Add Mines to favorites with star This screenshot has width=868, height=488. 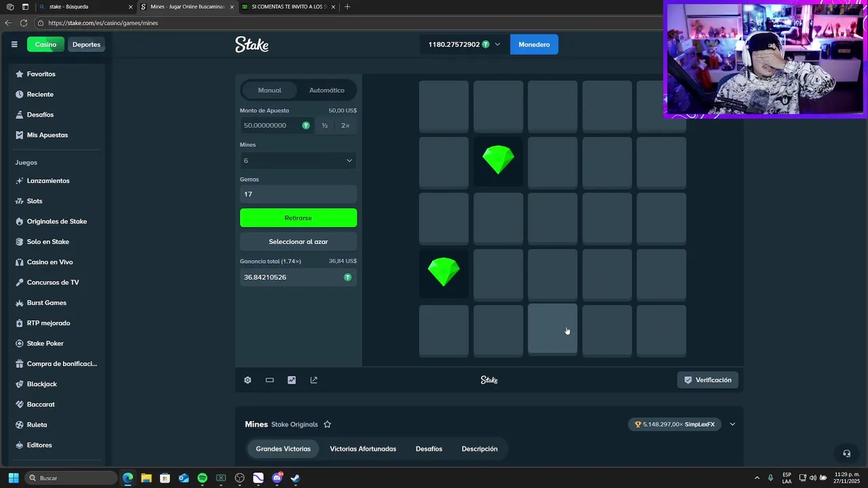tap(328, 424)
